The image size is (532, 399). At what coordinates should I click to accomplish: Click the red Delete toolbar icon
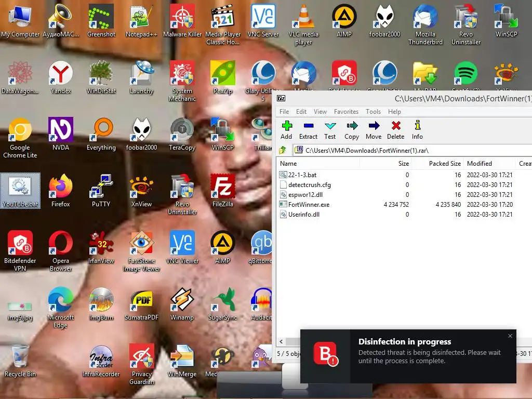395,130
